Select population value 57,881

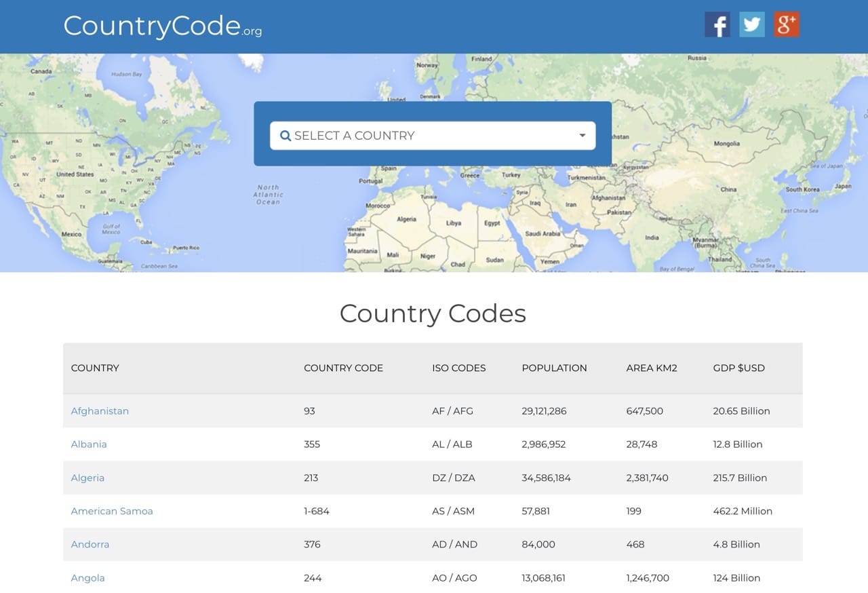(536, 511)
